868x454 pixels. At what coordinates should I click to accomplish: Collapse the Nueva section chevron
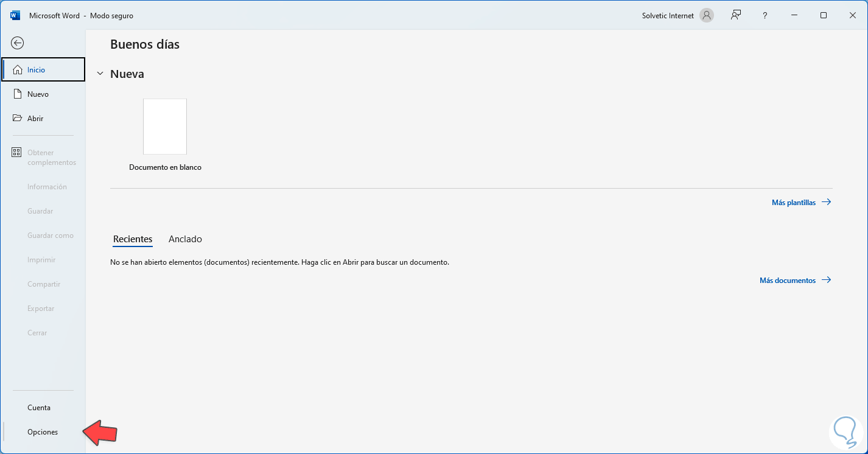click(100, 73)
